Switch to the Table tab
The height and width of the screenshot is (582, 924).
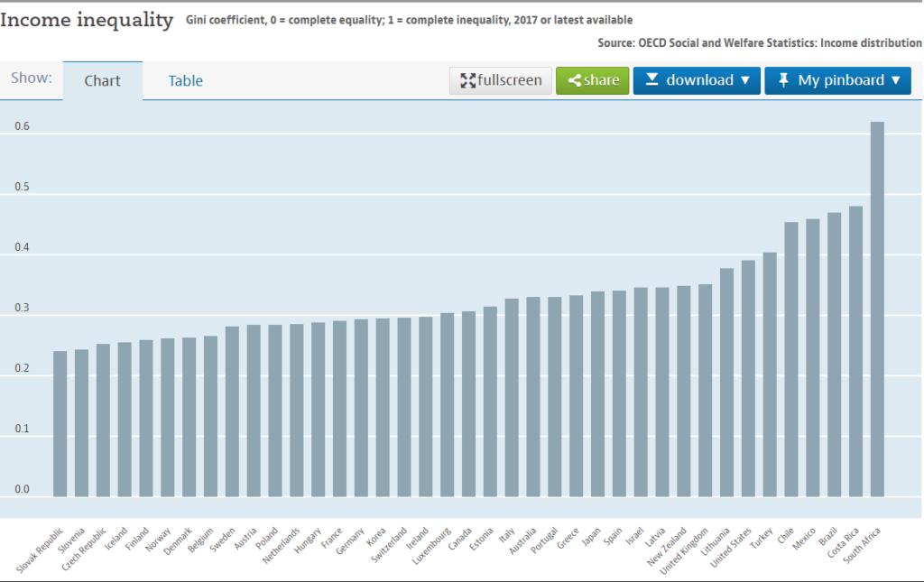tap(185, 80)
